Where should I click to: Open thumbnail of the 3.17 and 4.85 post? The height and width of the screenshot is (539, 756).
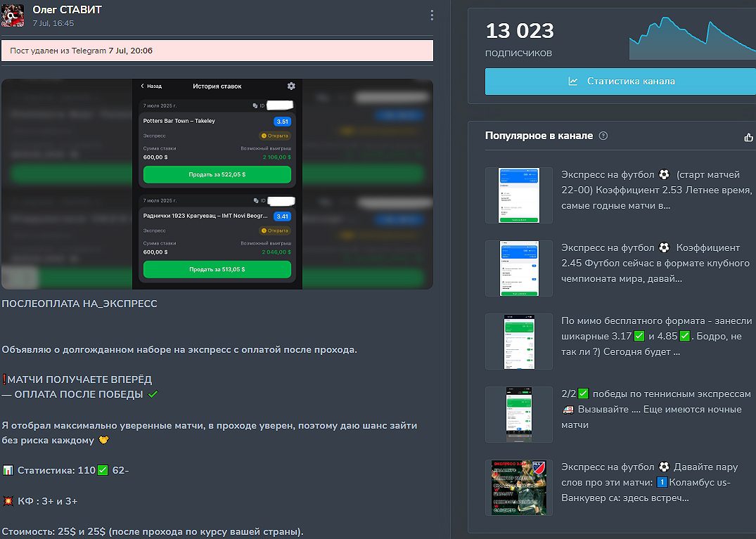coord(519,342)
